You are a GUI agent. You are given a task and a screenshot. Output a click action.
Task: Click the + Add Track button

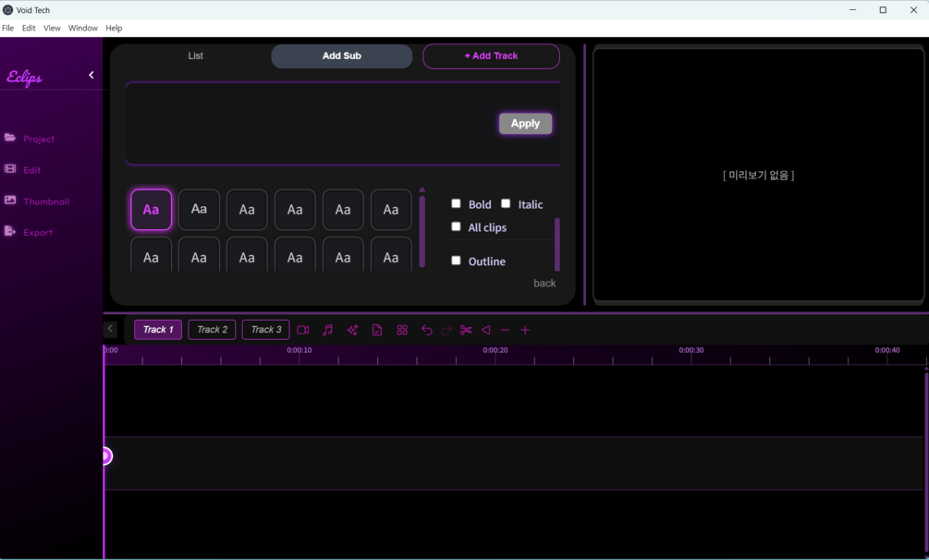pos(491,55)
